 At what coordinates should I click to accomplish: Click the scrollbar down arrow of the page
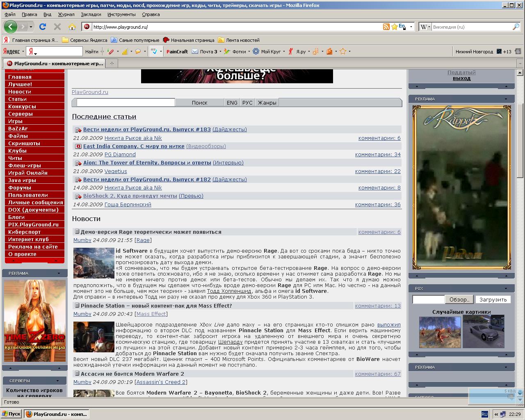point(520,393)
